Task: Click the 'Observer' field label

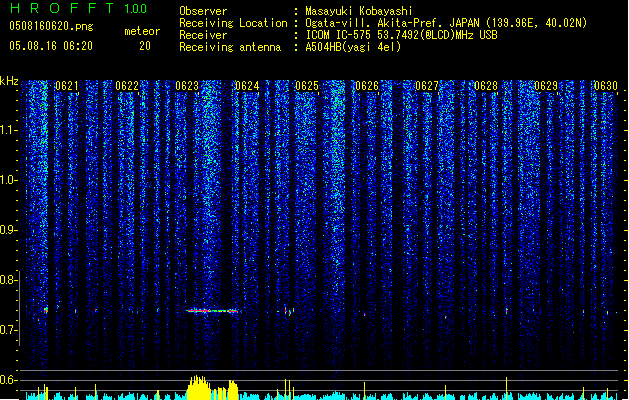Action: point(203,11)
